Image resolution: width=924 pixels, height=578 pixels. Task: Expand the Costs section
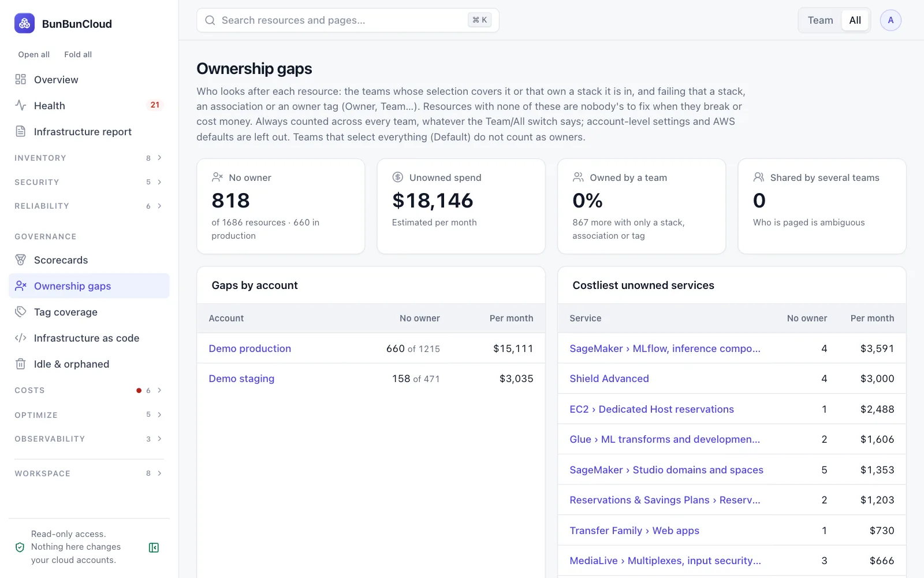89,390
